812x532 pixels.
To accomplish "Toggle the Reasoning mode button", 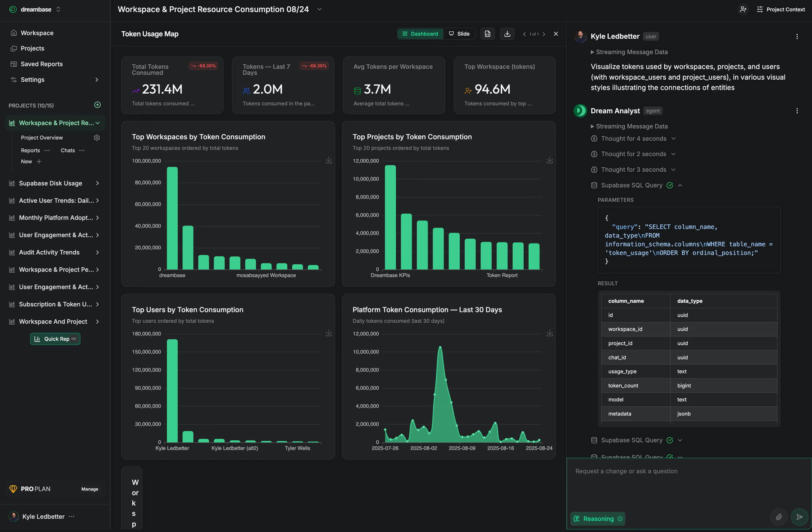I will 598,519.
